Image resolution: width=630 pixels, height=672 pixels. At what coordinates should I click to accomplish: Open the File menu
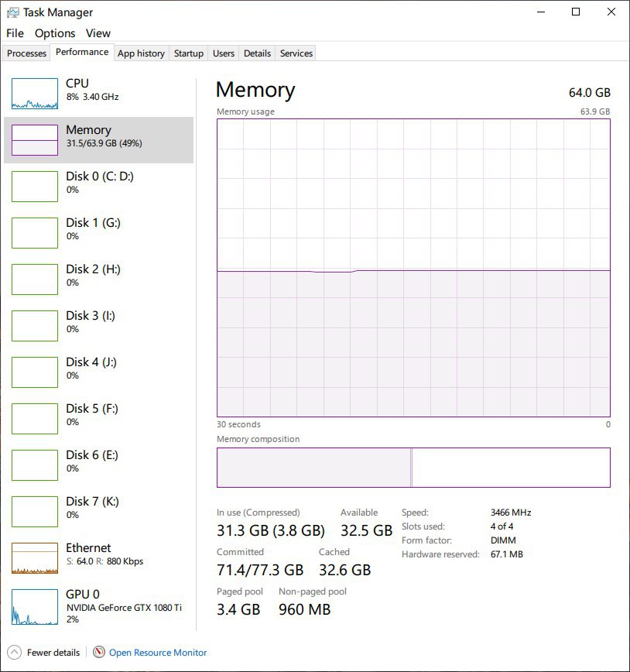tap(15, 33)
